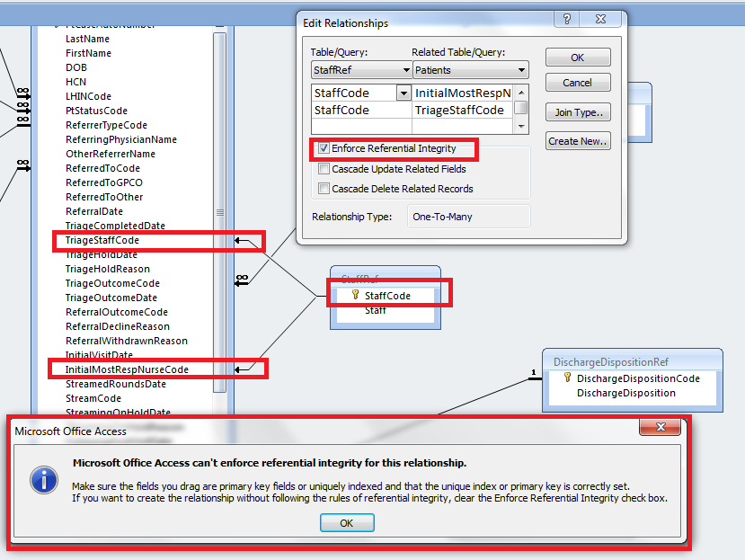Uncheck Enforce Referential Integrity
The width and height of the screenshot is (745, 560).
pyautogui.click(x=324, y=148)
